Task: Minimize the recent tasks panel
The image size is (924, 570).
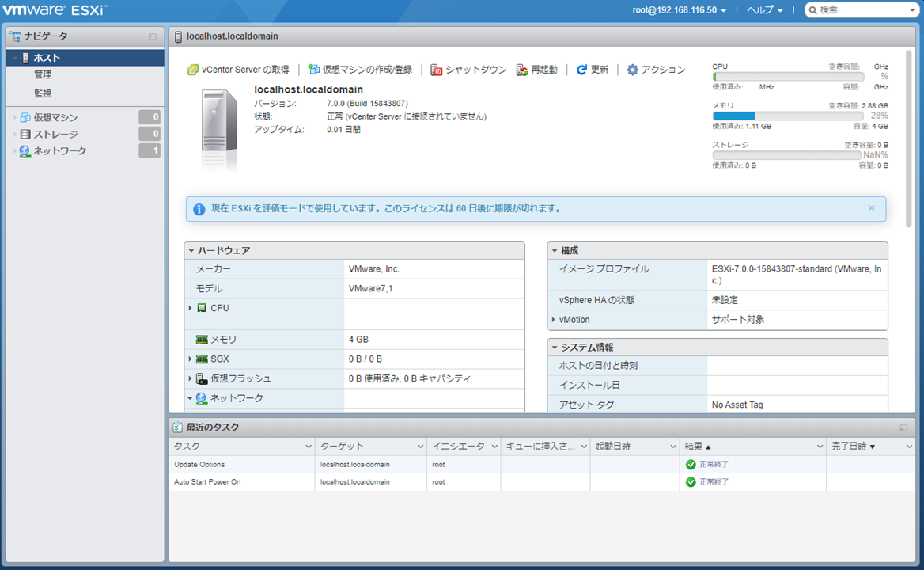Action: [x=903, y=428]
